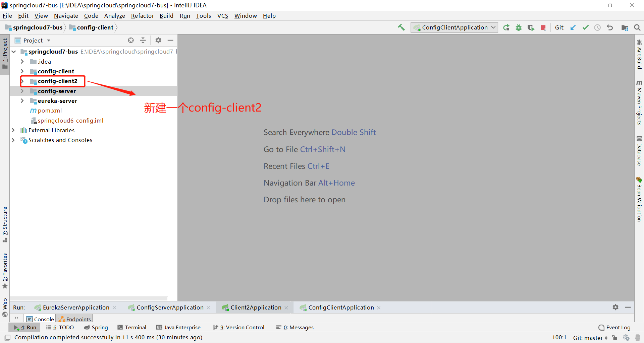Toggle the Spring tool window
This screenshot has width=644, height=343.
96,327
